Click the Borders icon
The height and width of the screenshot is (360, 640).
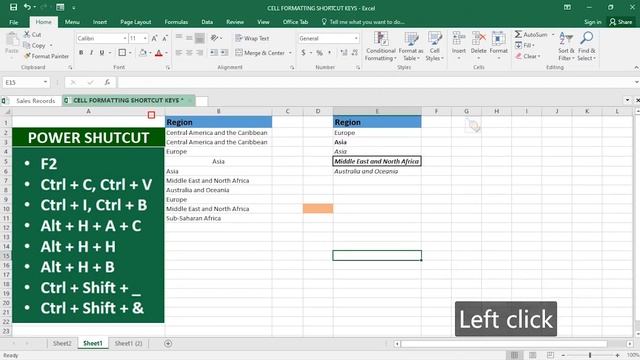(x=122, y=53)
